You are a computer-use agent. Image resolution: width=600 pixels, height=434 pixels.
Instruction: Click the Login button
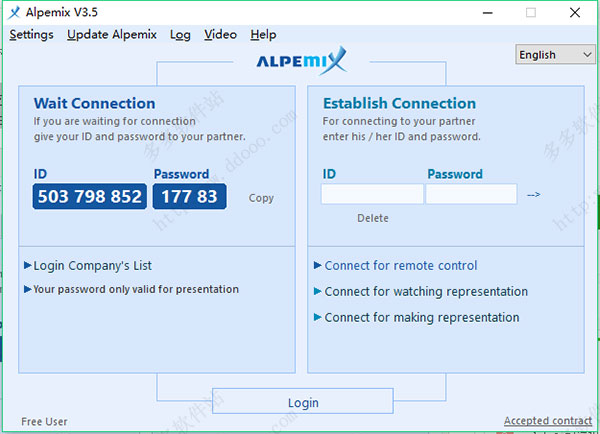coord(303,401)
